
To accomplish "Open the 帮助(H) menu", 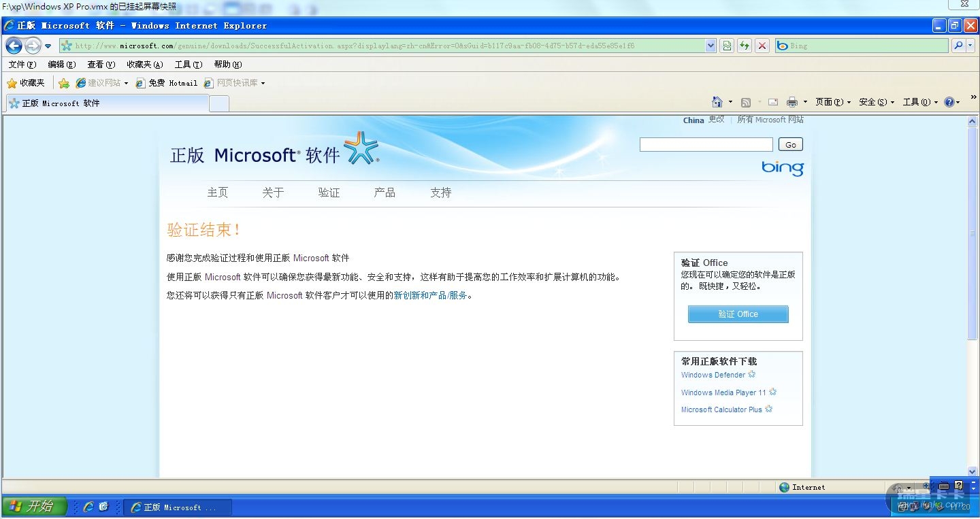I will click(228, 65).
